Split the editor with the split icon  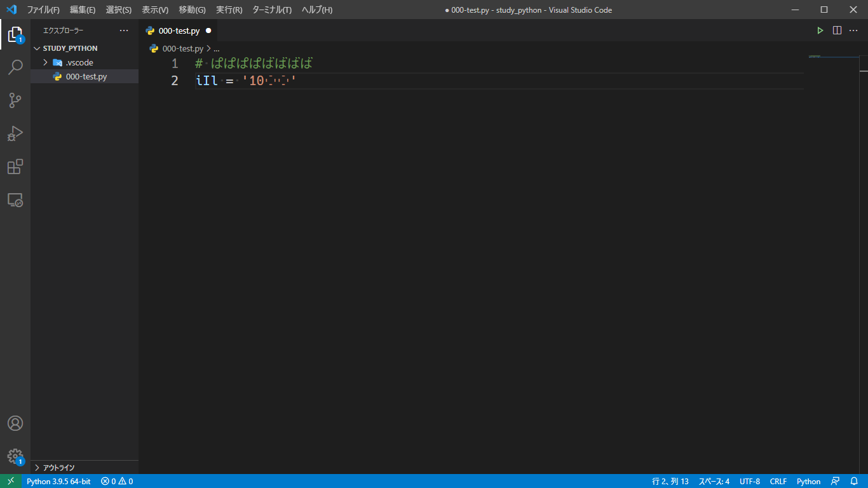[x=836, y=29]
